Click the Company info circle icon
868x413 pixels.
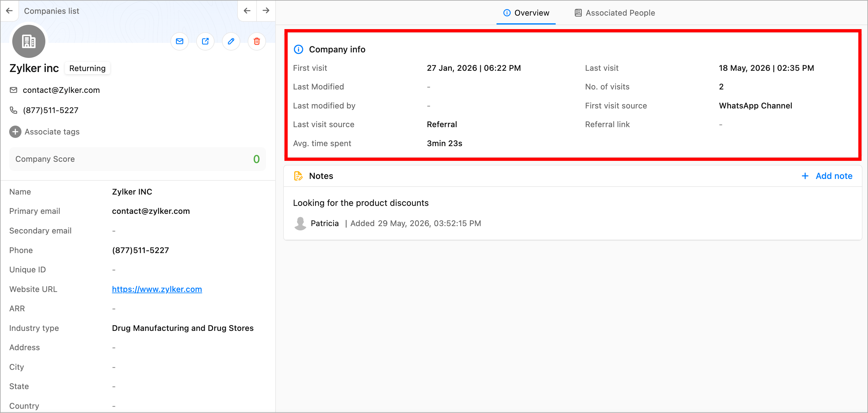298,50
